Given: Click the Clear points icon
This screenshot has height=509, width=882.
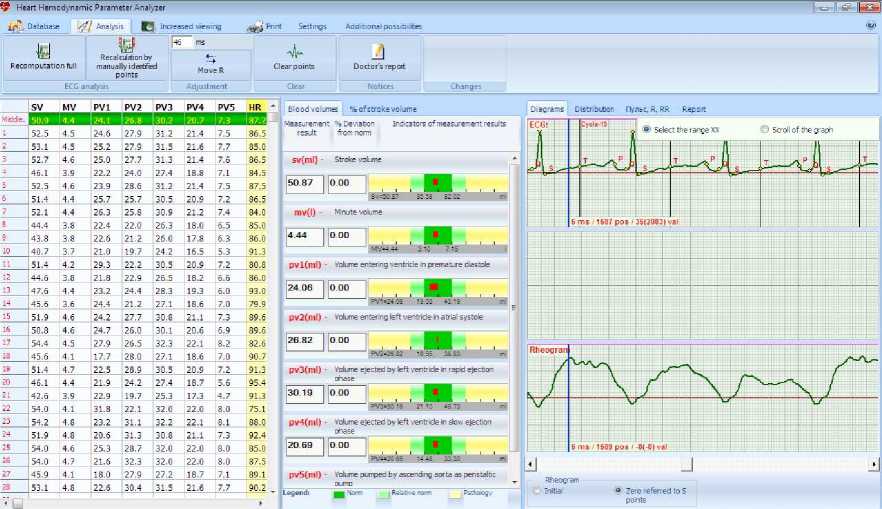Looking at the screenshot, I should point(294,57).
